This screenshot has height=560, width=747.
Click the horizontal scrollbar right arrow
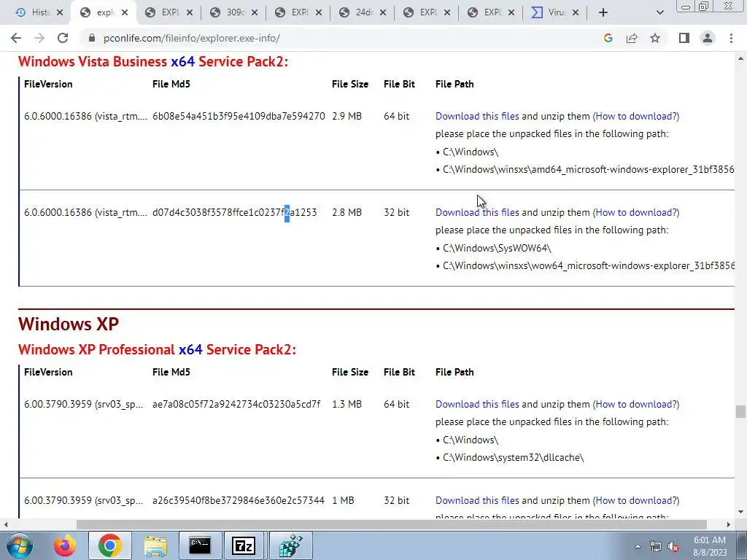[729, 524]
